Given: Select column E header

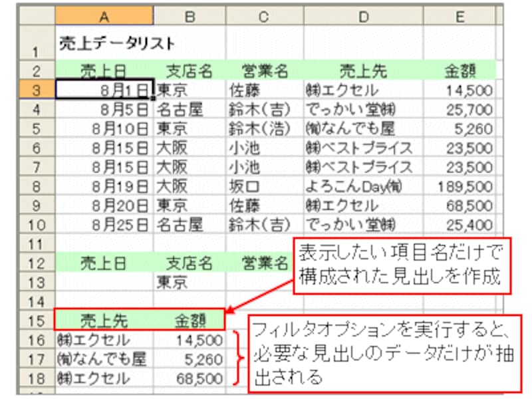Looking at the screenshot, I should click(x=460, y=15).
